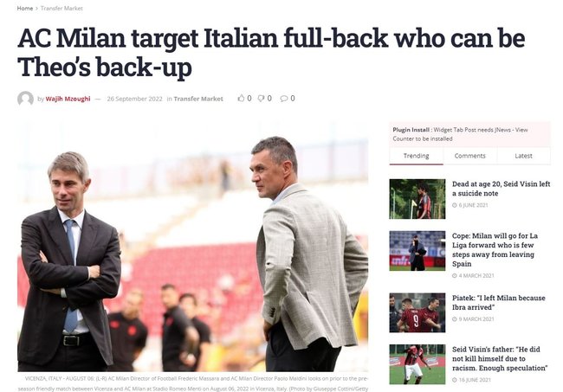Screen dimensions: 563x392
Task: Open Piatek left Milan article thumbnail
Action: (x=417, y=312)
